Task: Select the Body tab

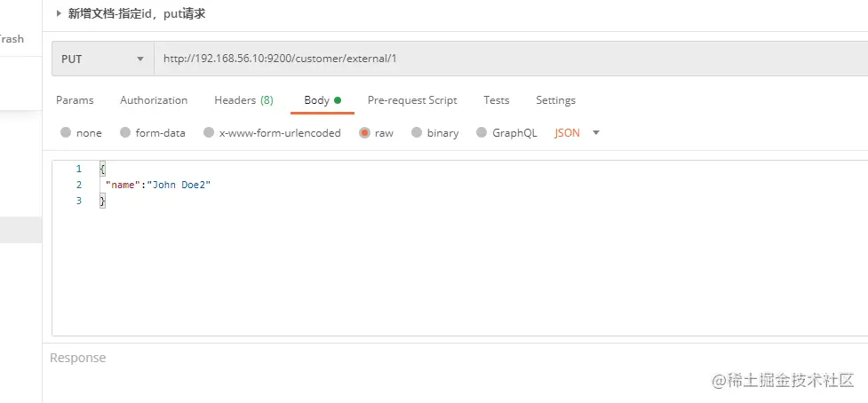Action: coord(323,100)
